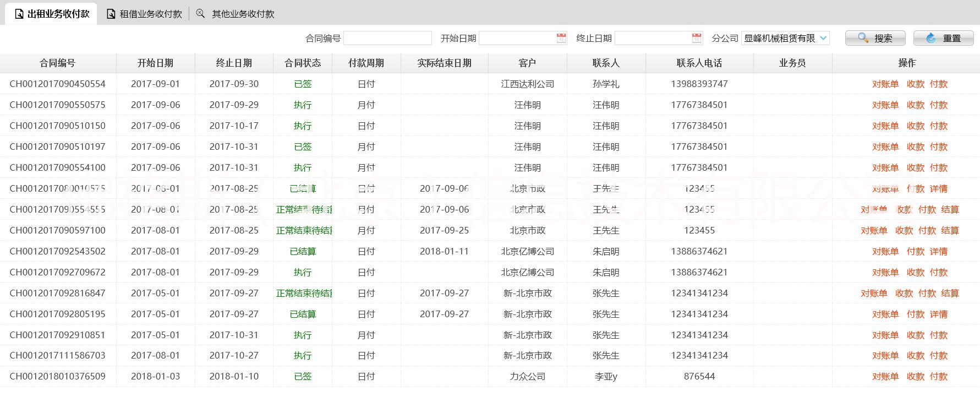Image resolution: width=980 pixels, height=407 pixels.
Task: Click the 合同状态 column header
Action: coord(303,63)
